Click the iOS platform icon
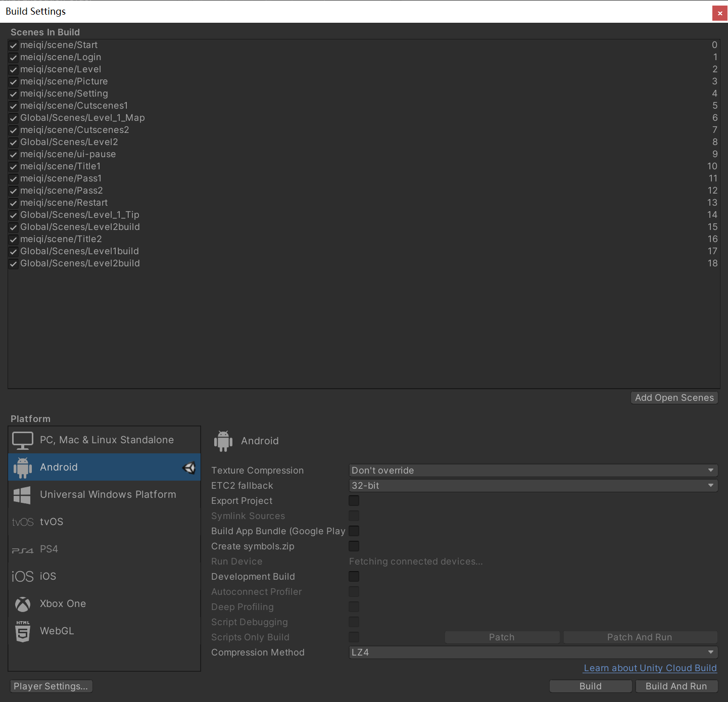The image size is (728, 702). [23, 577]
